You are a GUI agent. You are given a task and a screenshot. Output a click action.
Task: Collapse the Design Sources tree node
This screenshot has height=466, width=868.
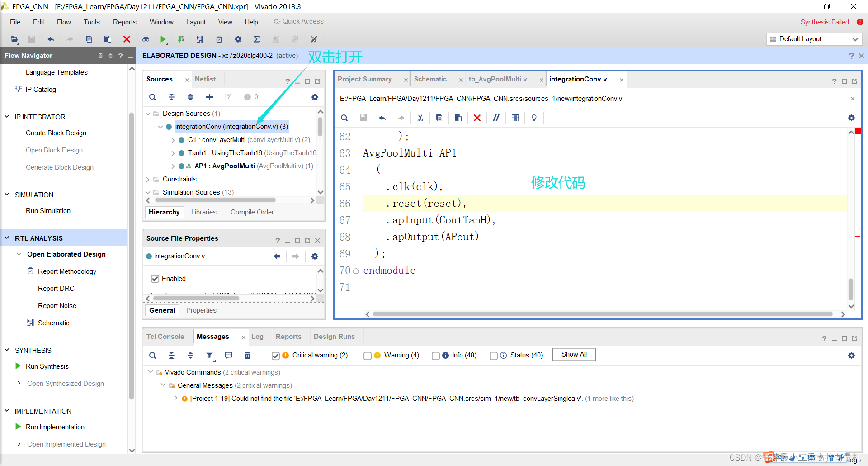pyautogui.click(x=148, y=114)
